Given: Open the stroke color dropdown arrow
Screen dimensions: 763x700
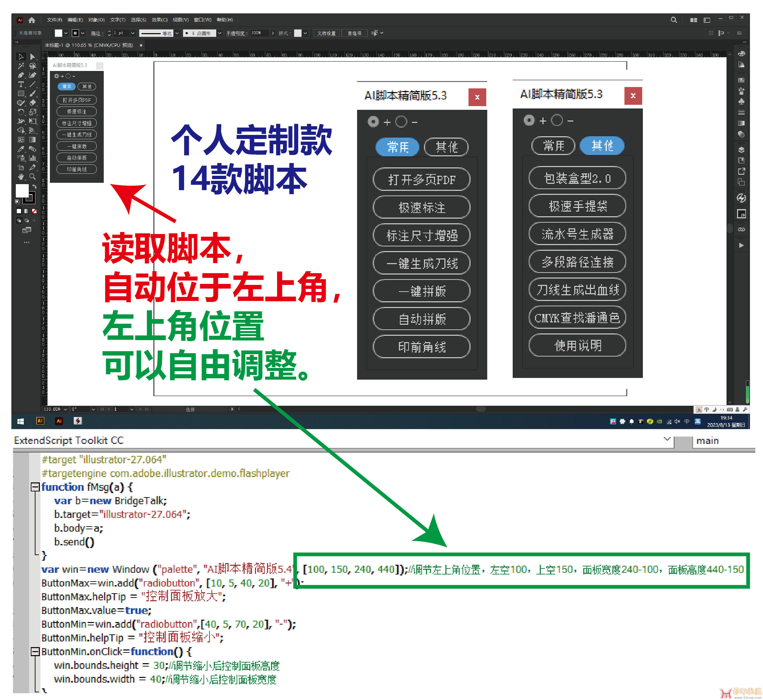Looking at the screenshot, I should 83,33.
